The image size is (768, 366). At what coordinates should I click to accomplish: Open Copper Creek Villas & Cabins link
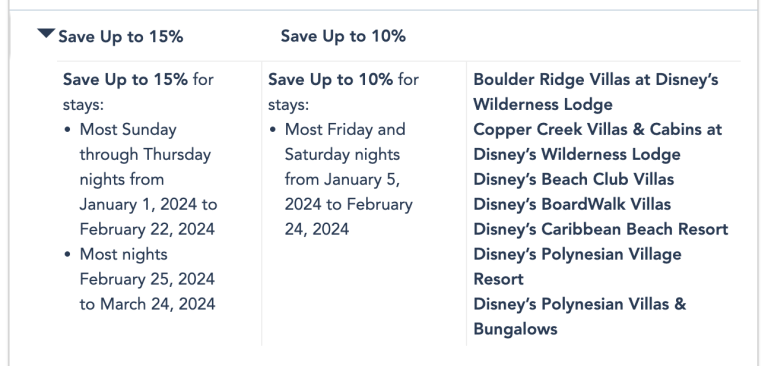point(598,142)
